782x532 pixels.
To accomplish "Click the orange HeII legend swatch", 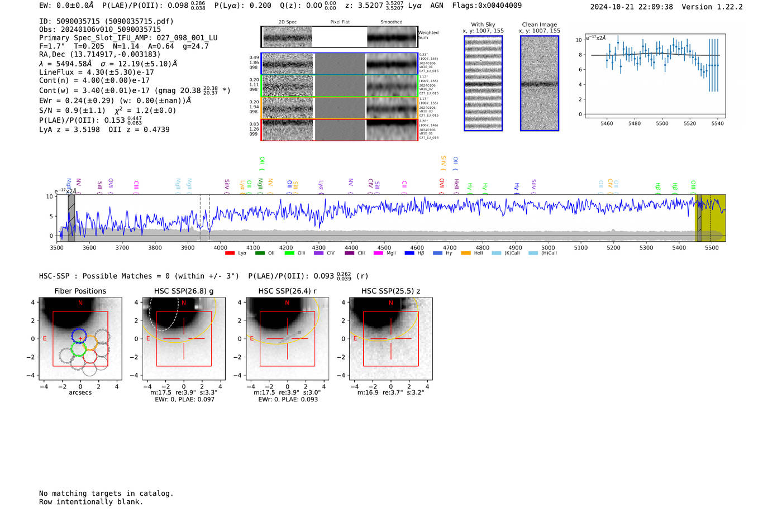I will pos(466,253).
